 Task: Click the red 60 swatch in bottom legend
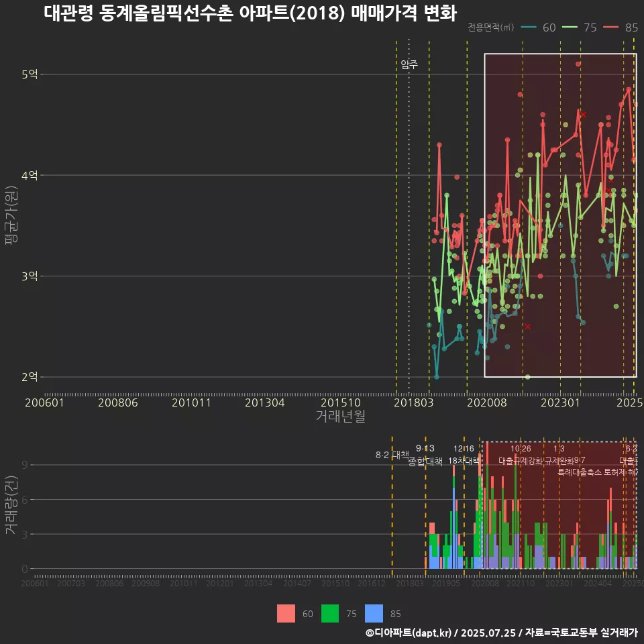[x=286, y=614]
